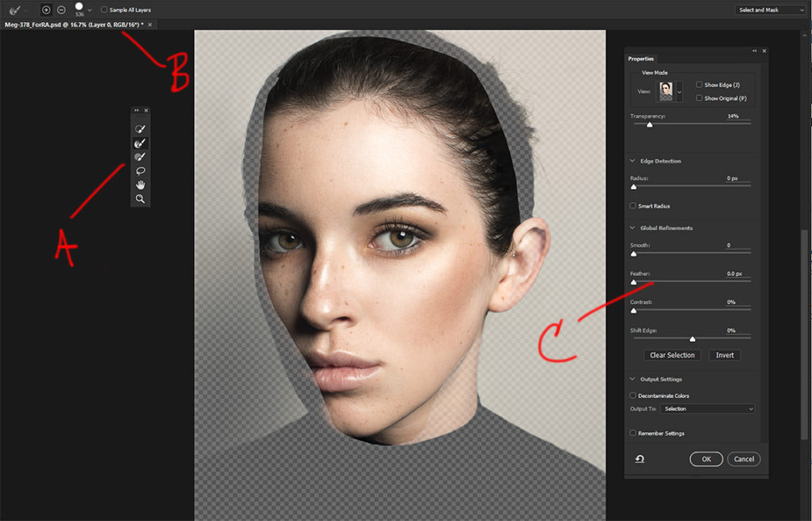Switch to the Properties tab
This screenshot has width=812, height=521.
642,59
